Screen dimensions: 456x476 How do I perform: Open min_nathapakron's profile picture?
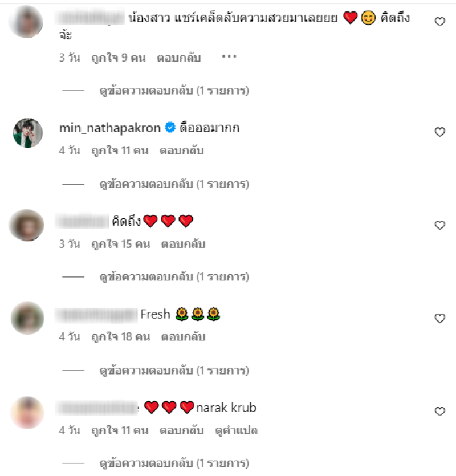point(27,133)
